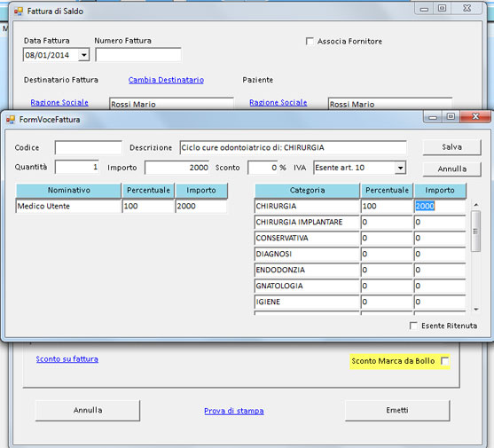Select the CONSERVATIVA Percentuale cell

click(x=387, y=238)
